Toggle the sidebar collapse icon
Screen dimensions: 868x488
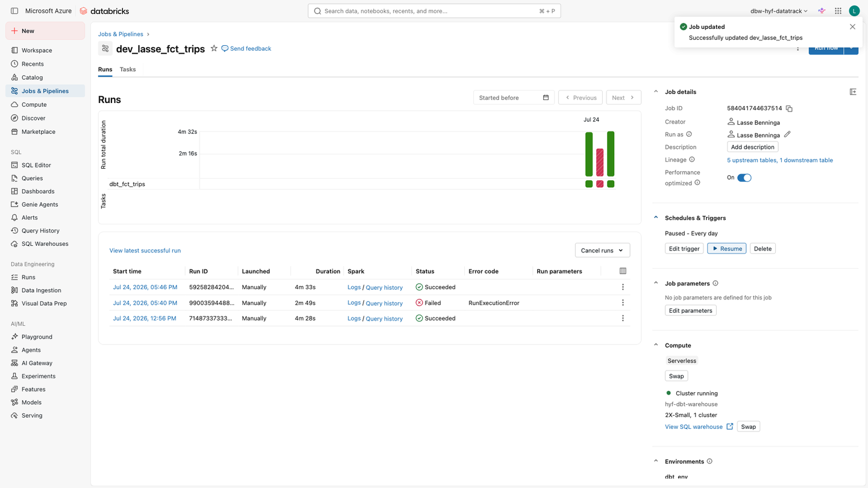click(x=14, y=11)
